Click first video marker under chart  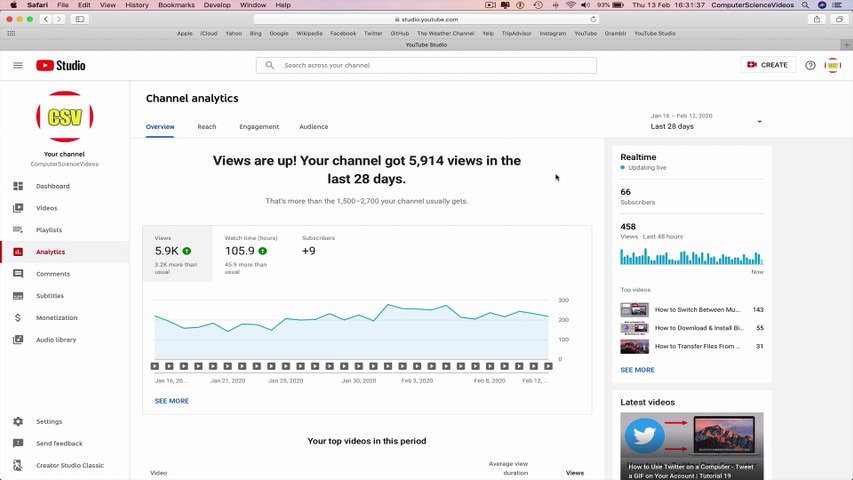(154, 366)
